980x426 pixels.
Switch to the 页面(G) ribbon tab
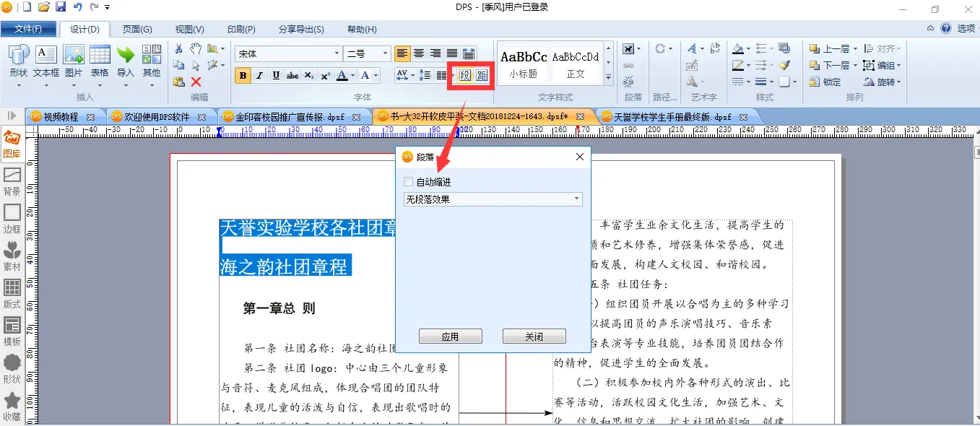point(136,30)
